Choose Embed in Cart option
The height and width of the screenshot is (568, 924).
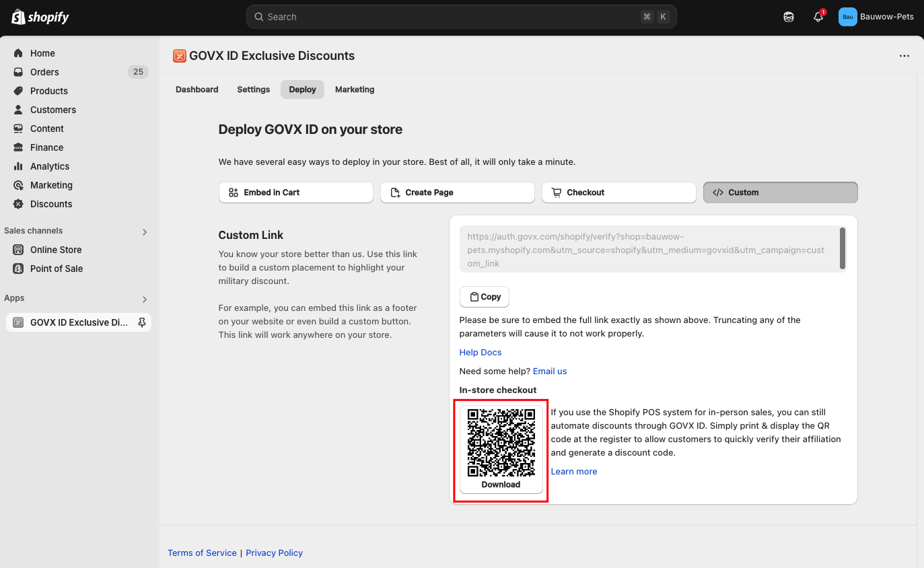[x=296, y=192]
